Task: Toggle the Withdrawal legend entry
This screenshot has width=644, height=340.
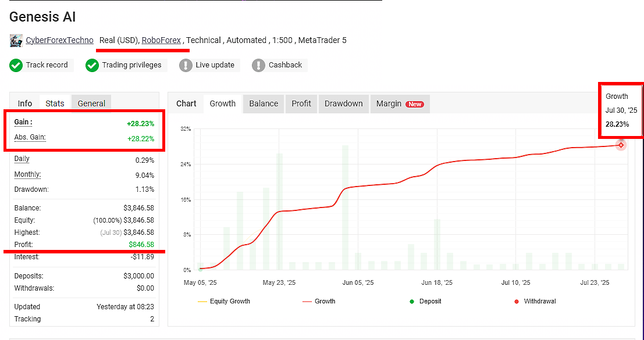Action: click(535, 302)
